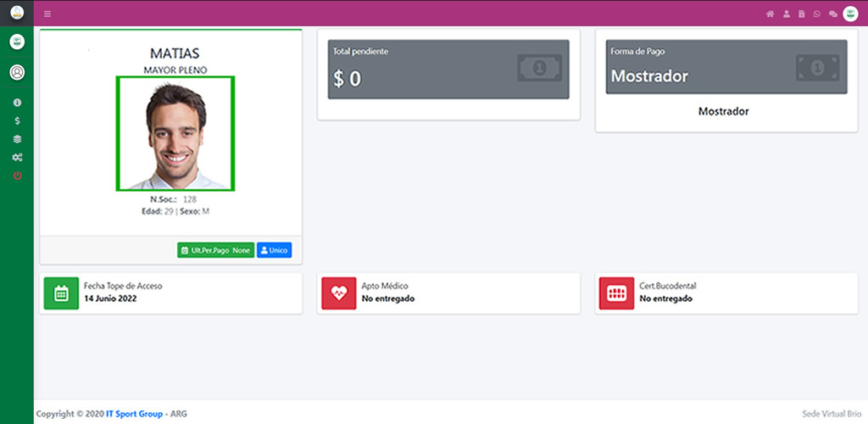Image resolution: width=868 pixels, height=424 pixels.
Task: Click the red power logout icon
Action: (17, 176)
